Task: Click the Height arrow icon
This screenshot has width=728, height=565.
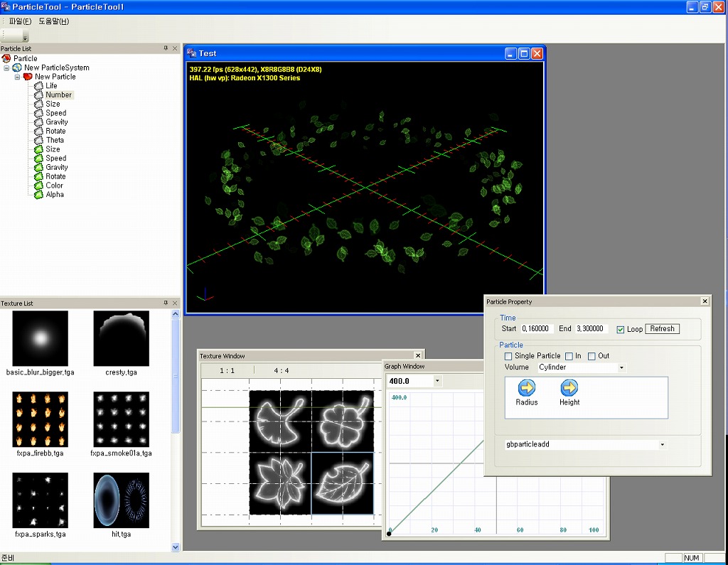Action: [569, 388]
